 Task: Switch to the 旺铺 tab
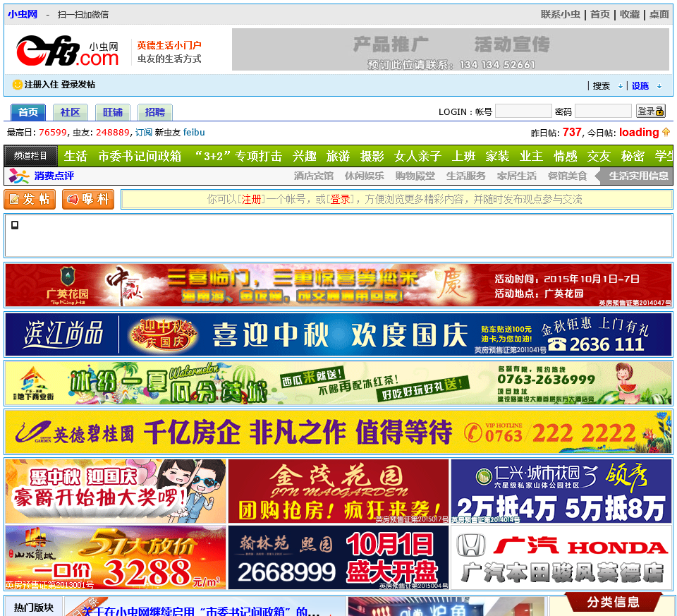(113, 112)
